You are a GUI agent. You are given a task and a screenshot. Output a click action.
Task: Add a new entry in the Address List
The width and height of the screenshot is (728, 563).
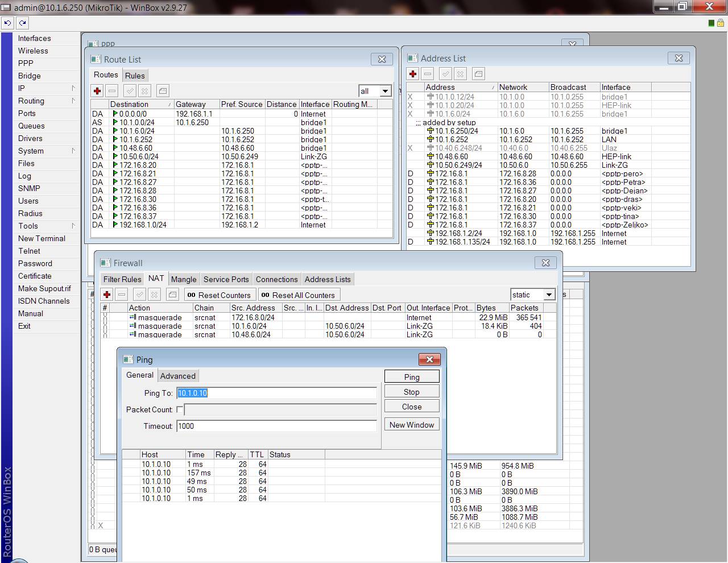coord(412,73)
